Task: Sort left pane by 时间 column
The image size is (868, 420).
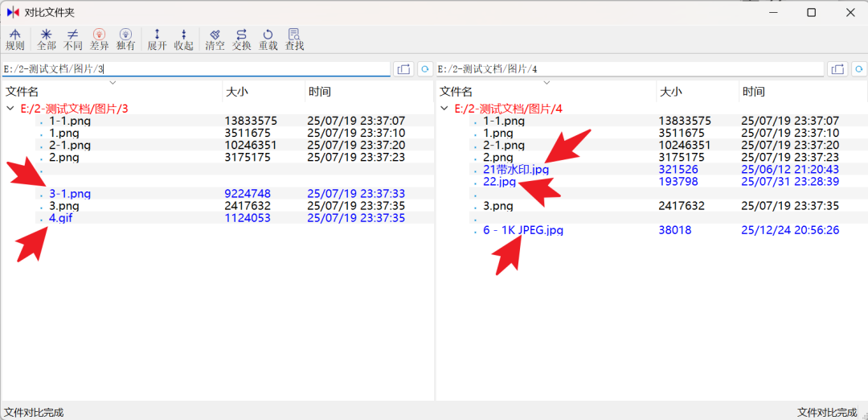Action: (x=369, y=92)
